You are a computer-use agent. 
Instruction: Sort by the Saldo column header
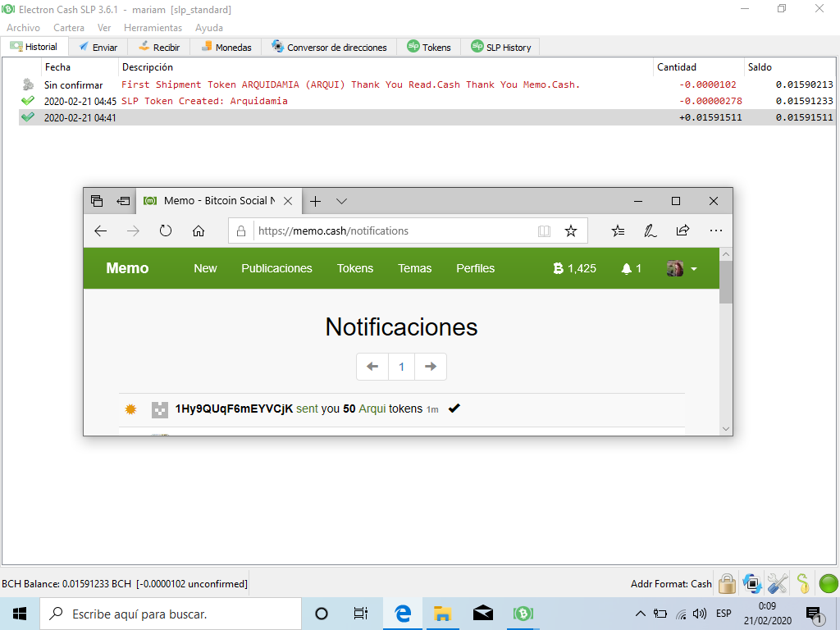790,67
